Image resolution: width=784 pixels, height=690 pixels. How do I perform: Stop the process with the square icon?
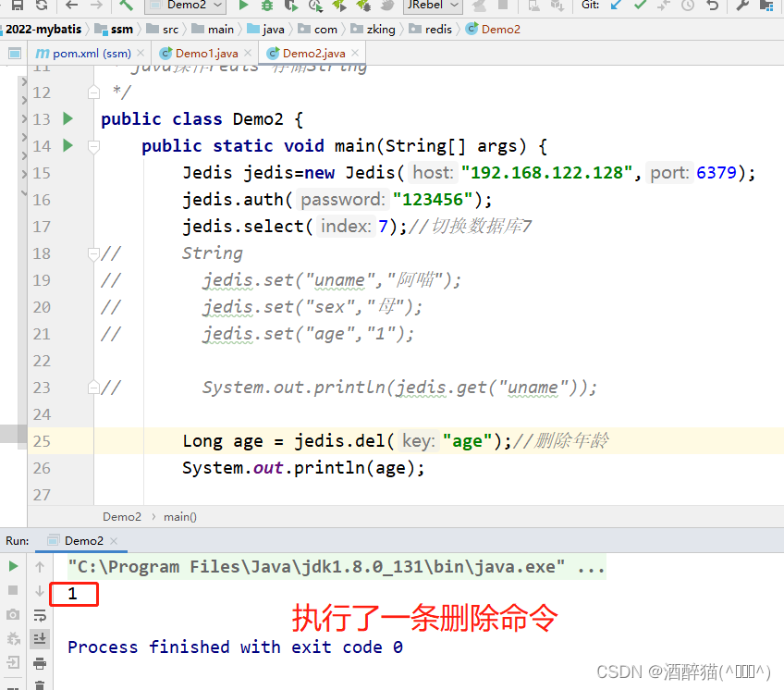point(13,590)
